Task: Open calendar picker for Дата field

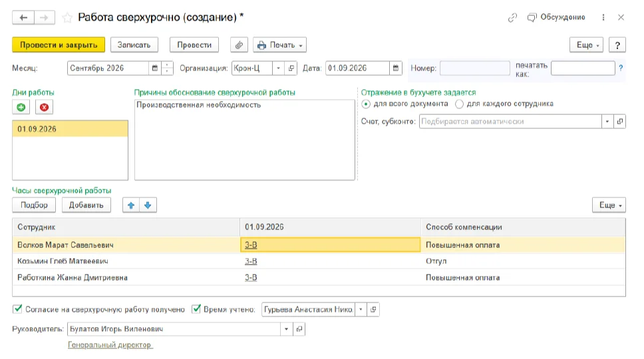Action: 396,68
